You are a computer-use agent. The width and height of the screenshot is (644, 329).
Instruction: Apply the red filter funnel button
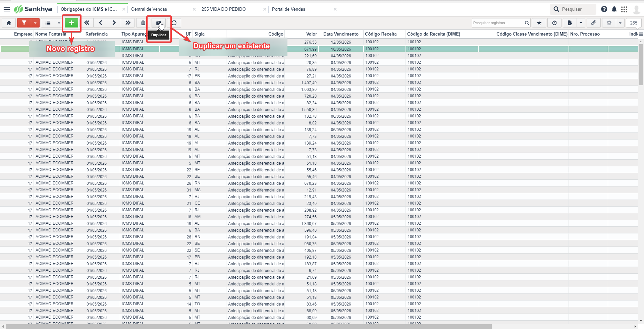tap(24, 23)
